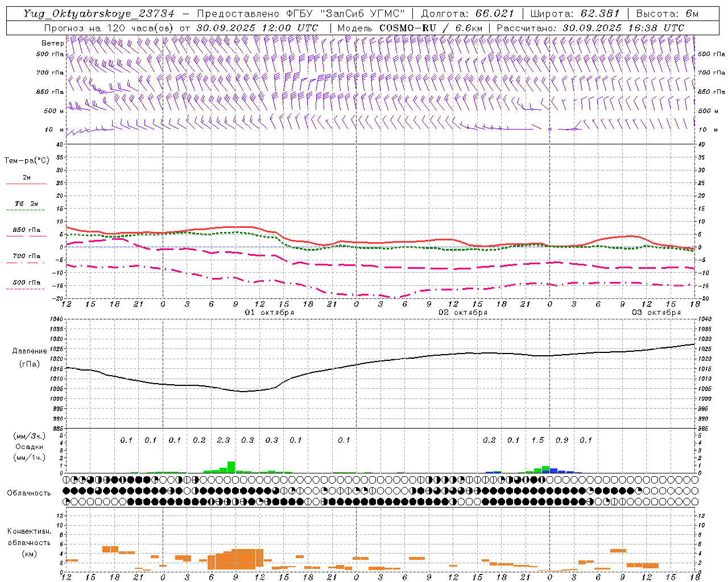Click the Конвективн. label
Screen dimensions: 728x582
pyautogui.click(x=29, y=531)
